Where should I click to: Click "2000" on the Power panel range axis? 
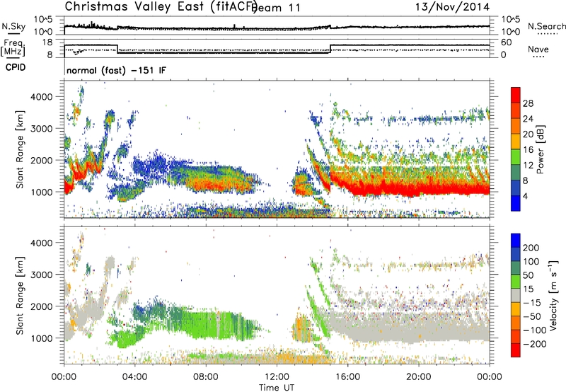pos(42,160)
